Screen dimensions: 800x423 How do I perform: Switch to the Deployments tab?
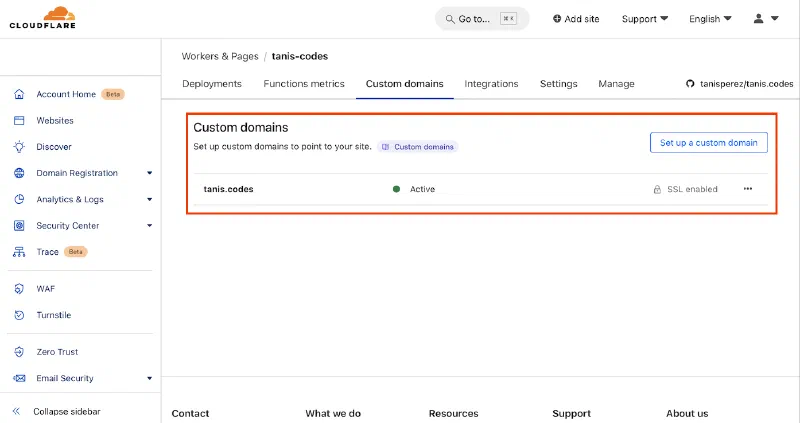coord(212,84)
